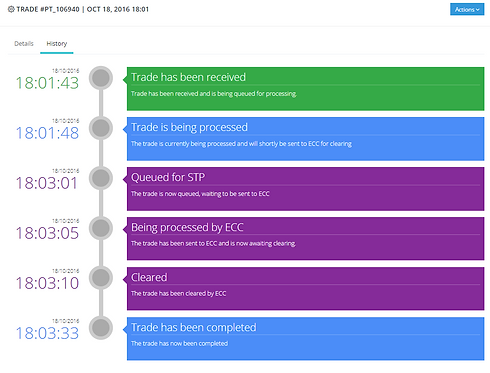Click the 18:01:43 green timestamp
The height and width of the screenshot is (373, 490).
coord(47,83)
